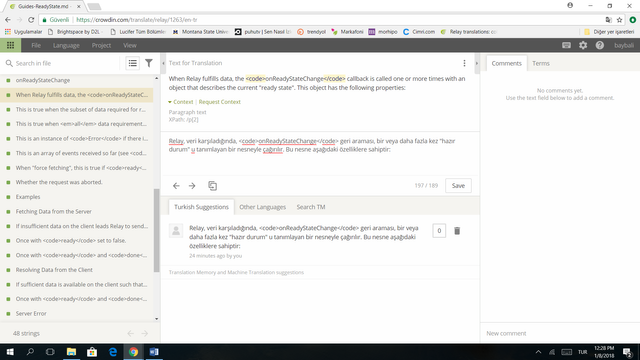The height and width of the screenshot is (360, 640).
Task: Open the editor settings gear
Action: 583,45
